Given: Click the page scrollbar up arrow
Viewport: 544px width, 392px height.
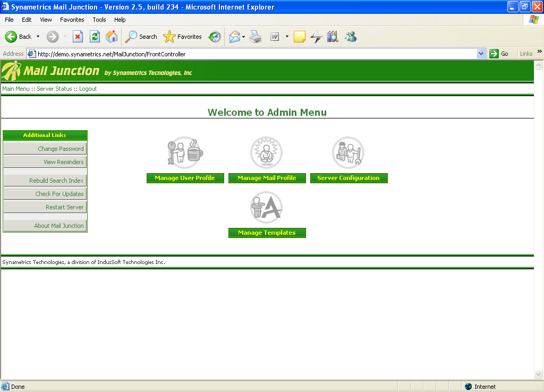Looking at the screenshot, I should [539, 65].
